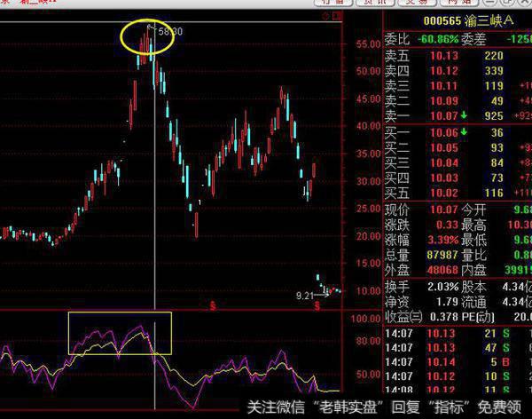This screenshot has width=532, height=419.
Task: Select the 买四 bid price 10.03
Action: click(x=444, y=178)
